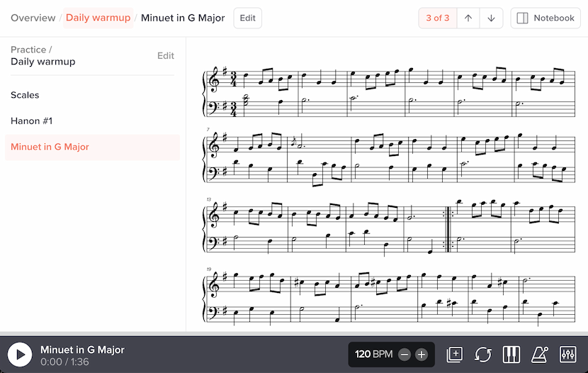Toggle loop playback
Viewport: 588px width, 373px height.
[483, 355]
